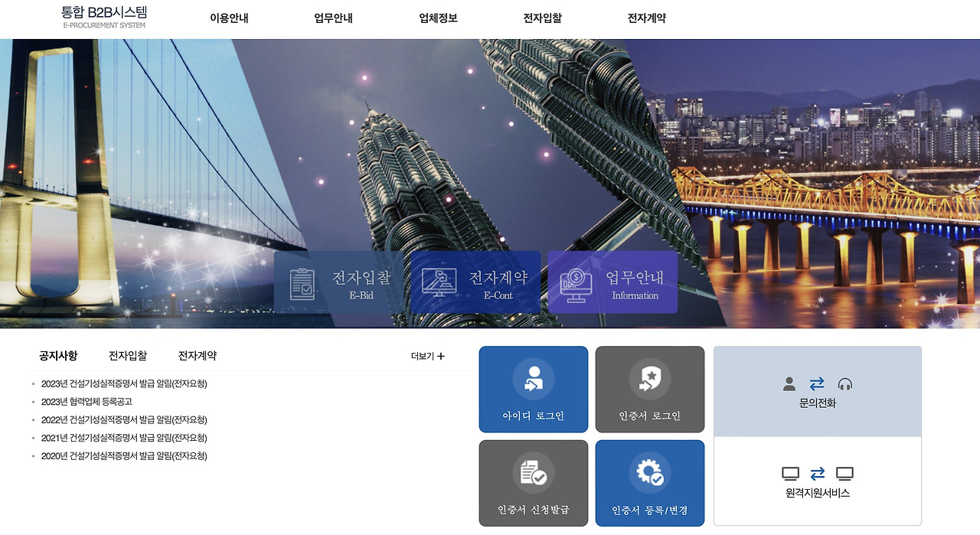This screenshot has height=535, width=980.
Task: Switch to the 전자입찰 notice tab
Action: 126,355
